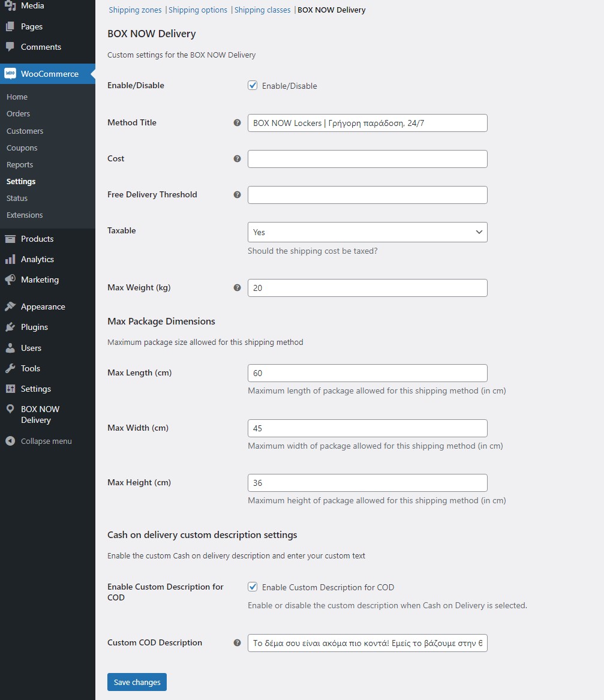
Task: Click the help icon next to Cost
Action: [237, 159]
